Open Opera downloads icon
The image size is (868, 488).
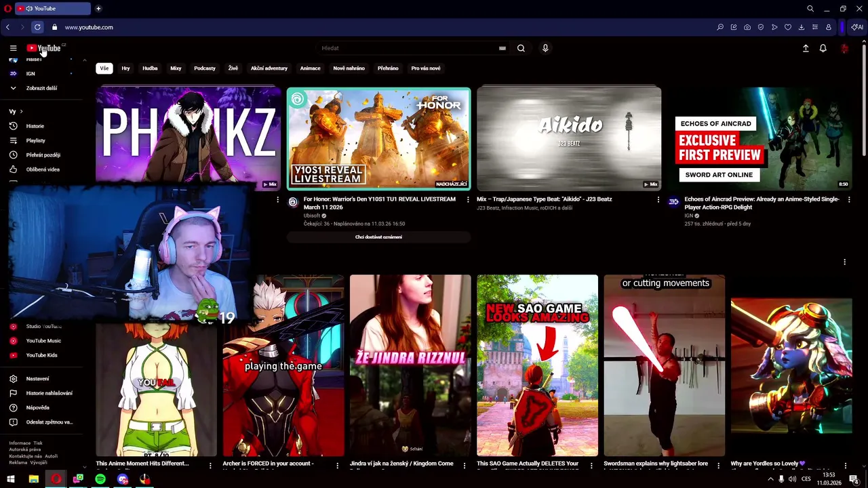tap(802, 27)
